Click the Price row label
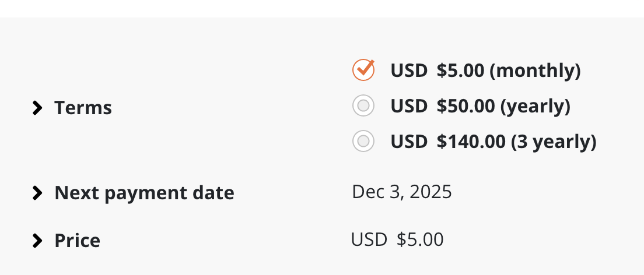Image resolution: width=644 pixels, height=275 pixels. coord(77,241)
